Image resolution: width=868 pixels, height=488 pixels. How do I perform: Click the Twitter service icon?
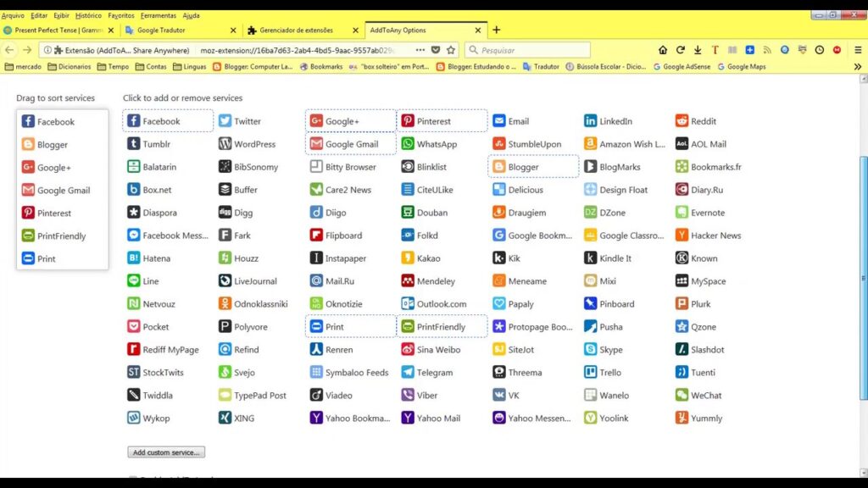[225, 121]
